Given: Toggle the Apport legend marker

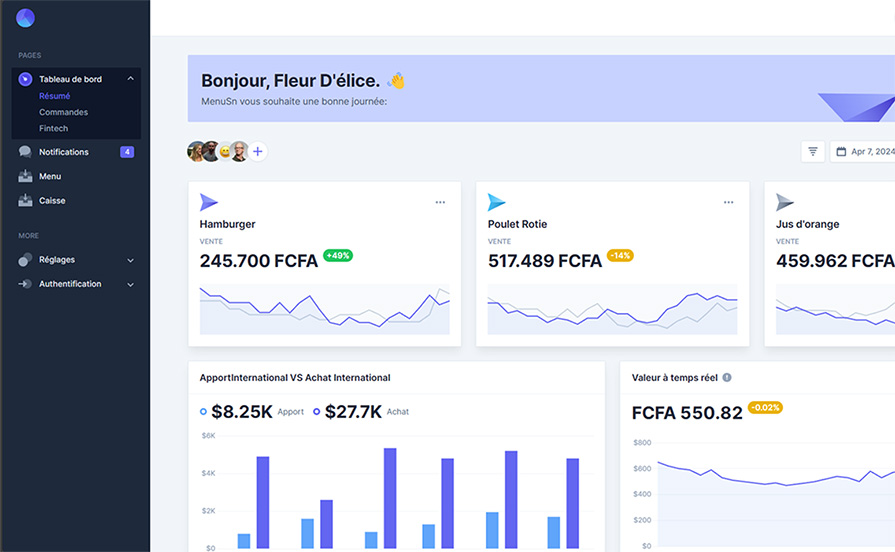Looking at the screenshot, I should coord(203,412).
